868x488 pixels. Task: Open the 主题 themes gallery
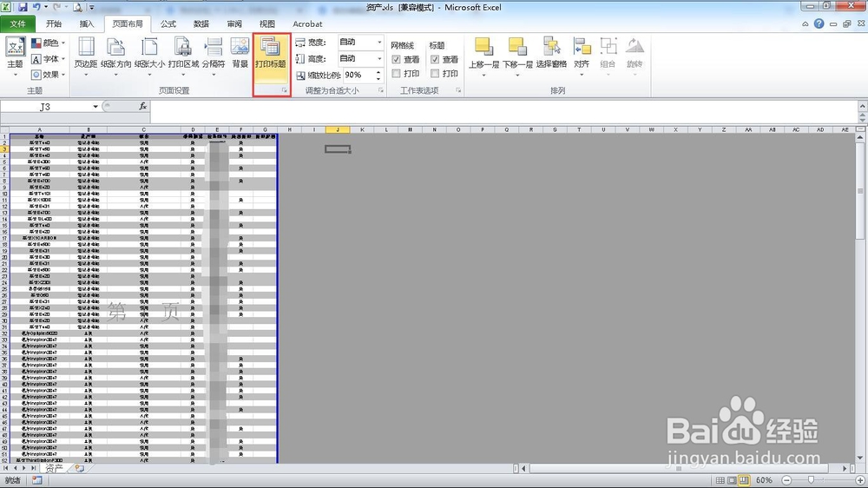15,57
